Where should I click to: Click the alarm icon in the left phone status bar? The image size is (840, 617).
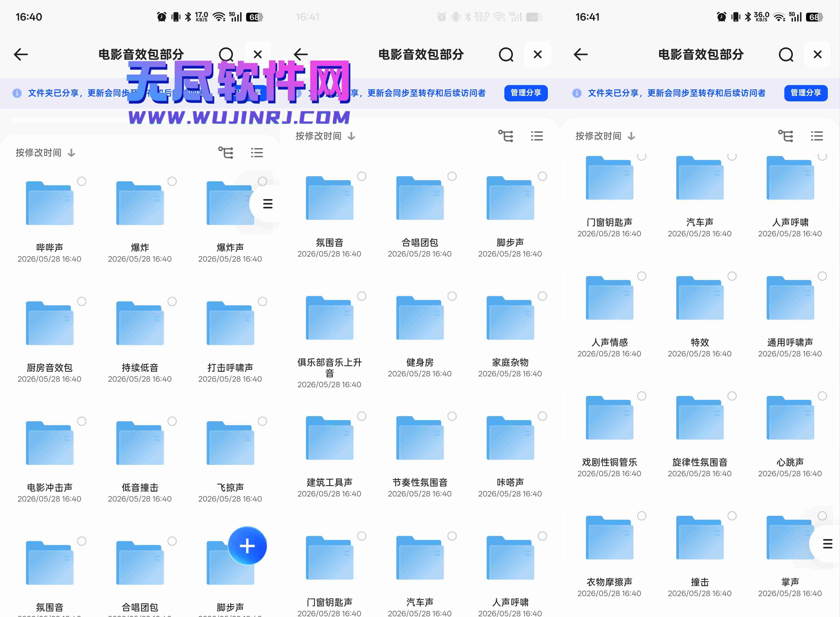pos(161,17)
